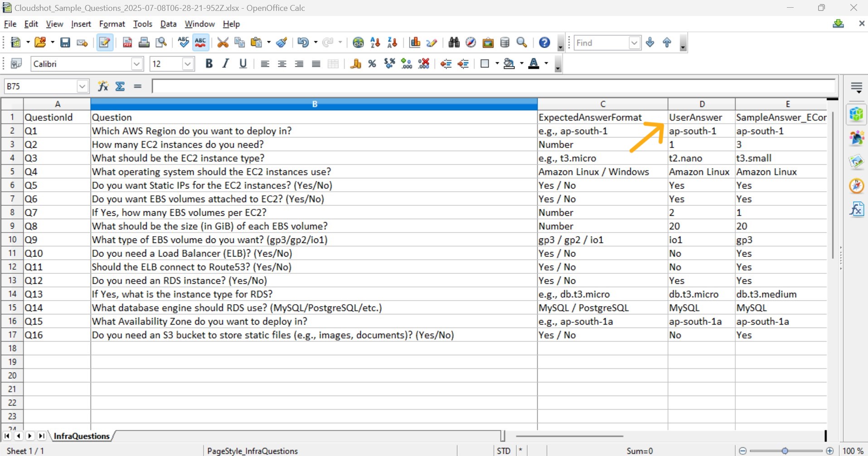Run the Spelling check icon

coord(183,43)
